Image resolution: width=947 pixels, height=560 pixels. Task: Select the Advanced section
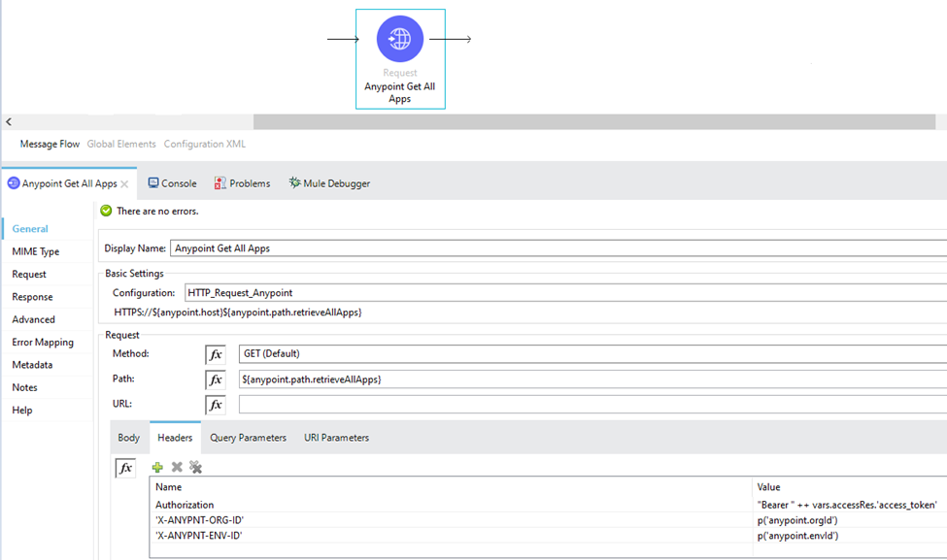(x=33, y=319)
